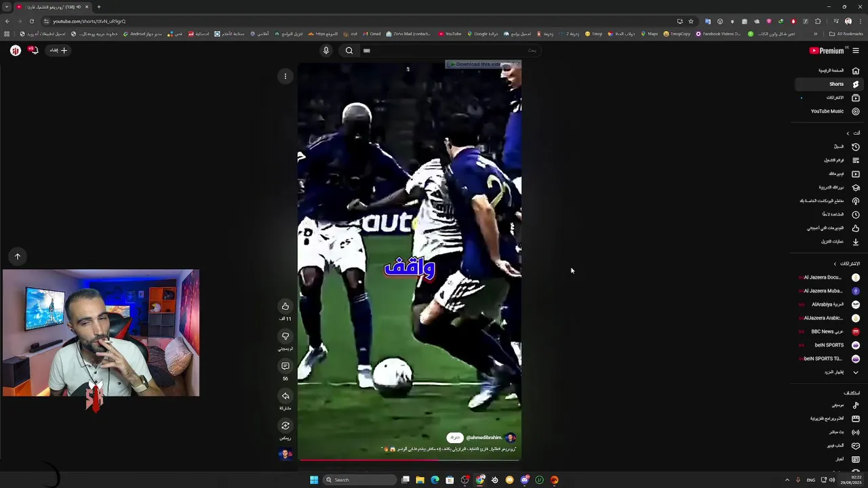Dislike the Short with thumbs-down icon

point(285,336)
